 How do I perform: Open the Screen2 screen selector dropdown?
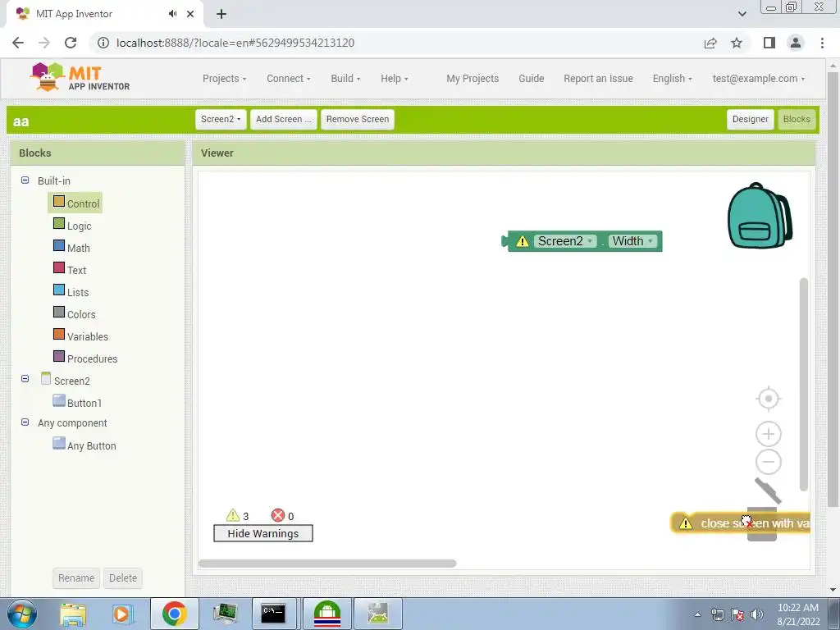click(x=221, y=120)
